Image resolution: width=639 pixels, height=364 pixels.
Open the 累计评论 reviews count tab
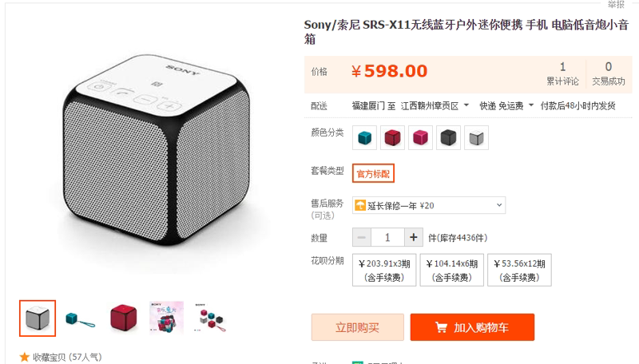[x=562, y=73]
